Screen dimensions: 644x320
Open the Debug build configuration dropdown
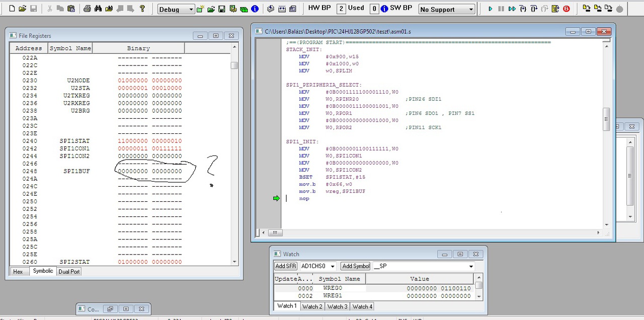[x=190, y=10]
